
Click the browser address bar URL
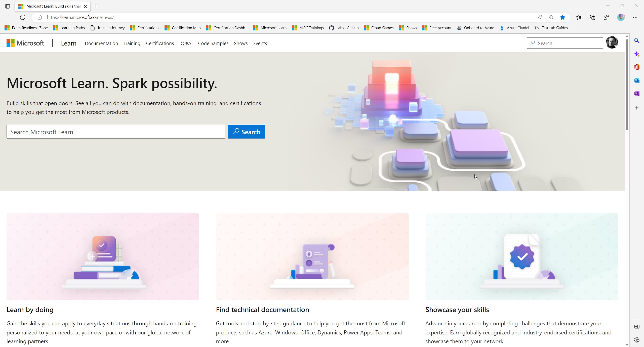click(80, 17)
